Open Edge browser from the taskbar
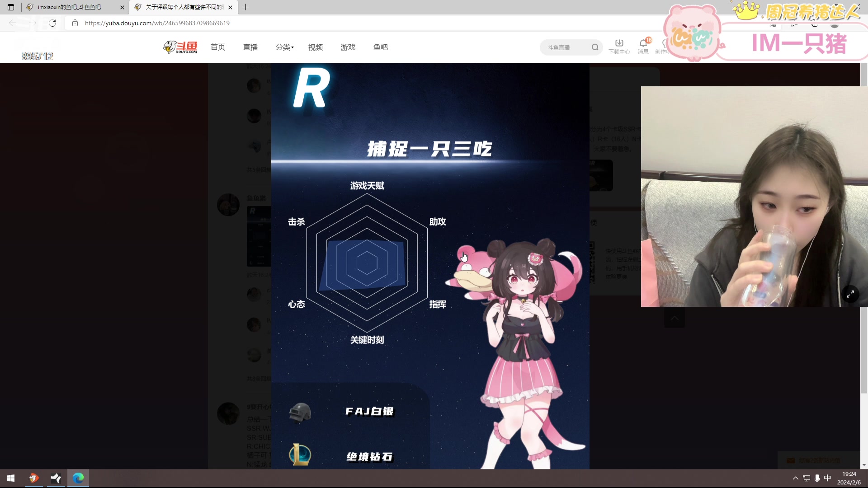Viewport: 868px width, 488px height. (78, 478)
